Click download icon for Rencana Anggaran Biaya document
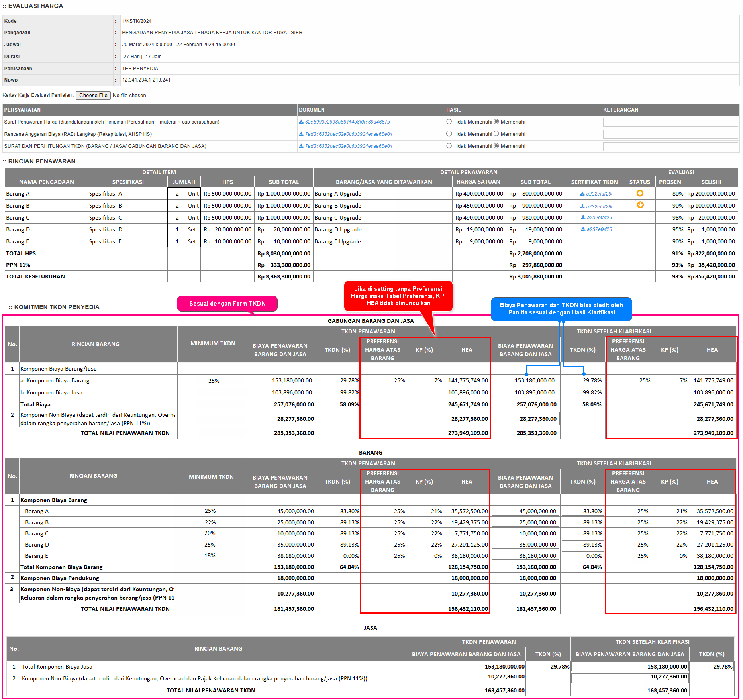 tap(301, 134)
